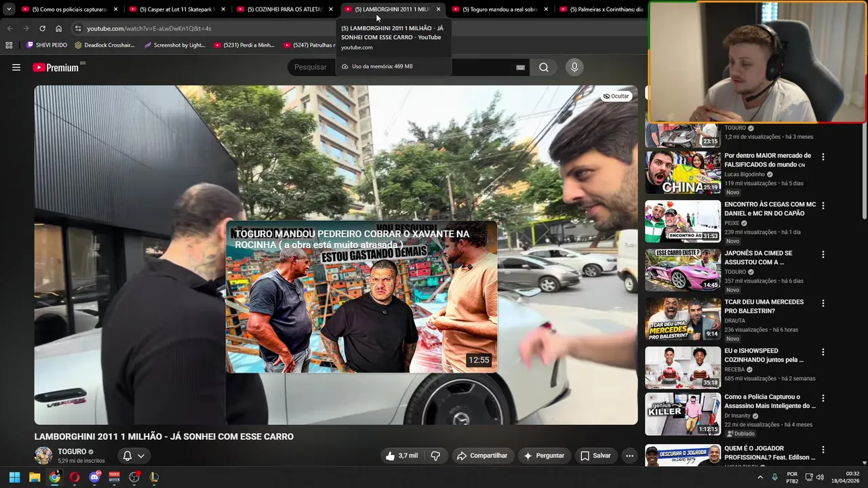The width and height of the screenshot is (868, 488).
Task: Open TOGURO channel name link
Action: tap(72, 451)
